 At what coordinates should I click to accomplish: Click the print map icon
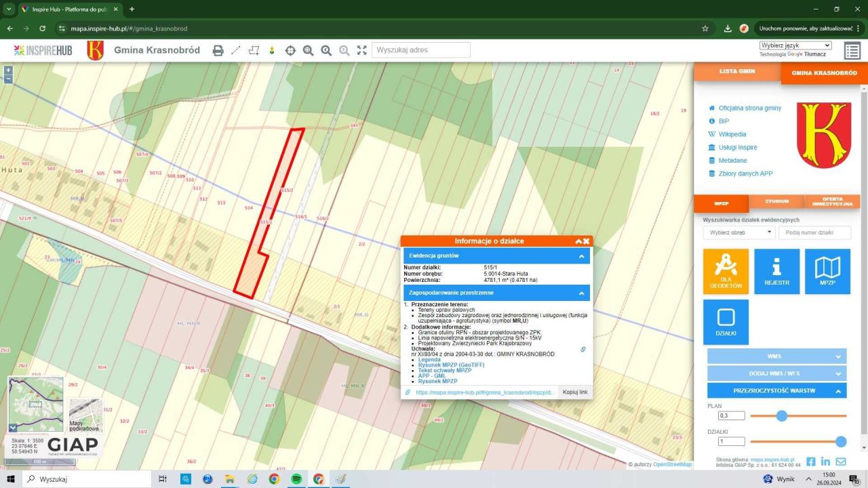pos(218,50)
